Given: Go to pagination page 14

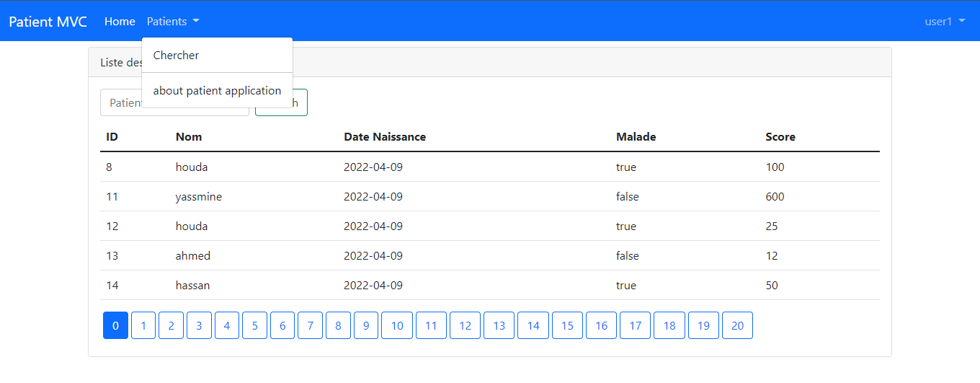Looking at the screenshot, I should click(x=533, y=326).
